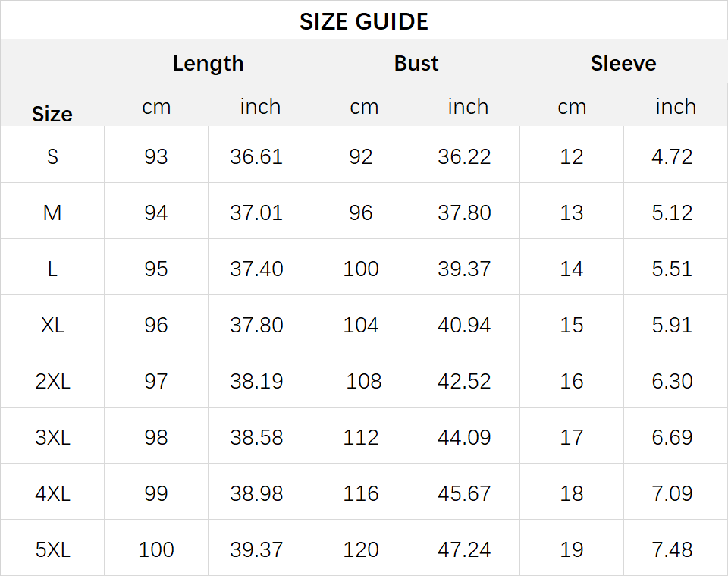The width and height of the screenshot is (728, 576).
Task: Select the Bust column header
Action: (x=416, y=63)
